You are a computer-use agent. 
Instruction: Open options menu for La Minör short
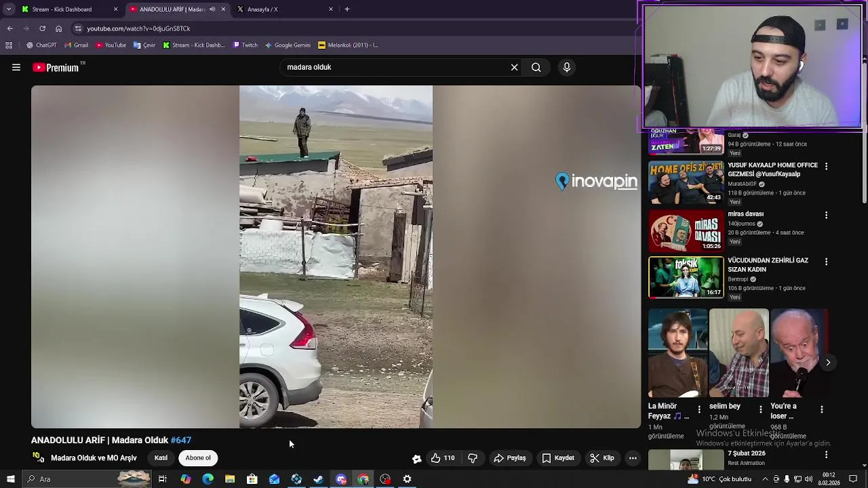click(x=699, y=409)
